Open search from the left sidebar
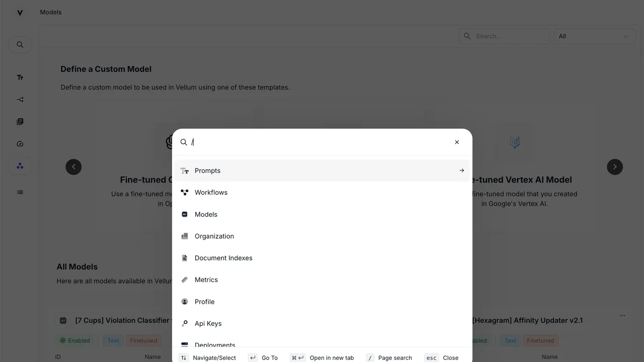644x362 pixels. (x=20, y=45)
